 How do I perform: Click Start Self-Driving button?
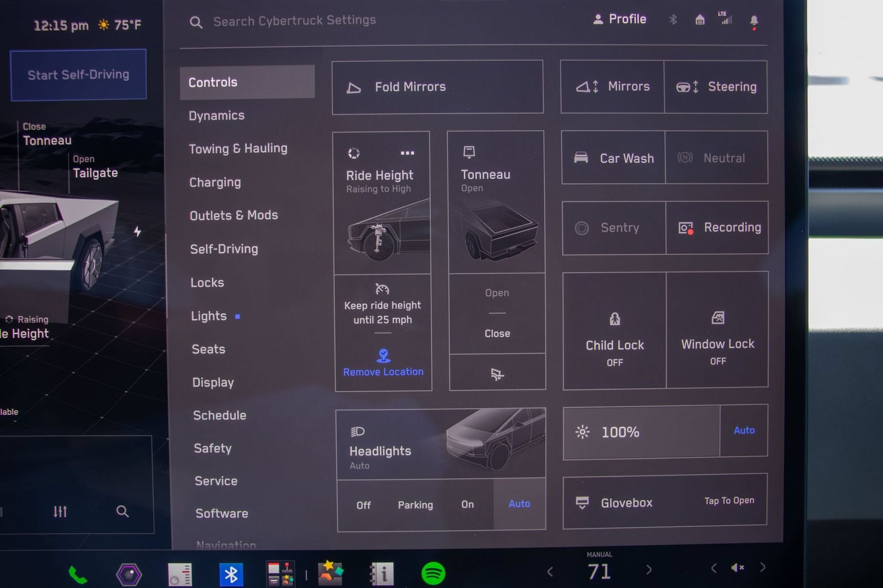click(78, 75)
